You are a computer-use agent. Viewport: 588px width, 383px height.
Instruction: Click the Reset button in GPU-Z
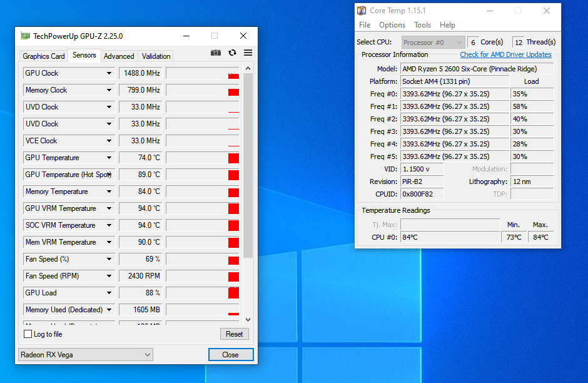[235, 334]
